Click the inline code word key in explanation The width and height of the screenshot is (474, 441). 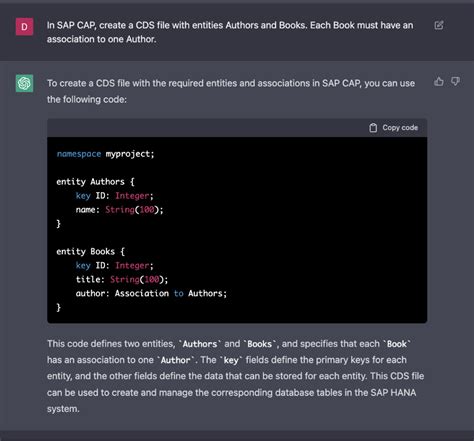[x=231, y=360]
